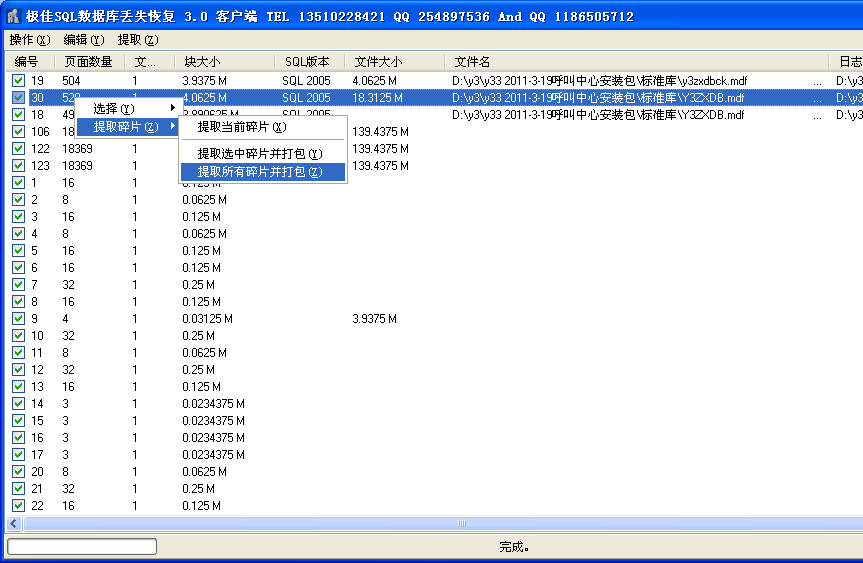863x563 pixels.
Task: Toggle the checkbox for row 106
Action: pyautogui.click(x=18, y=132)
